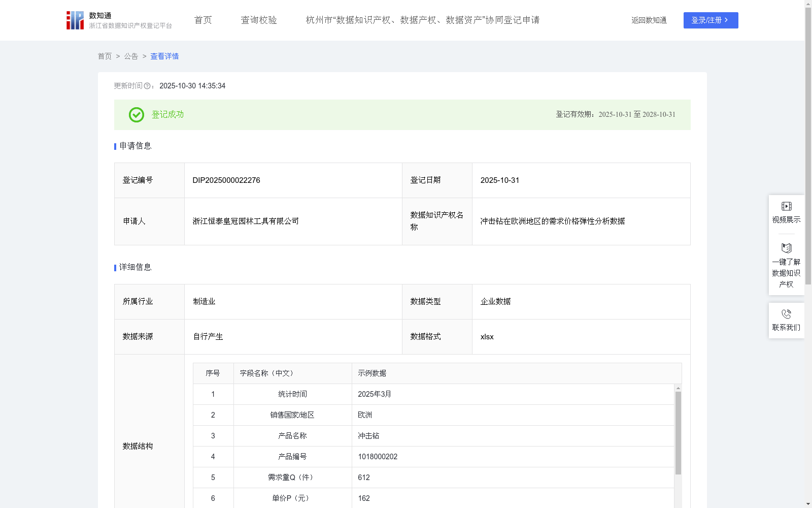Click the page's vertical scrollbar

click(x=808, y=146)
